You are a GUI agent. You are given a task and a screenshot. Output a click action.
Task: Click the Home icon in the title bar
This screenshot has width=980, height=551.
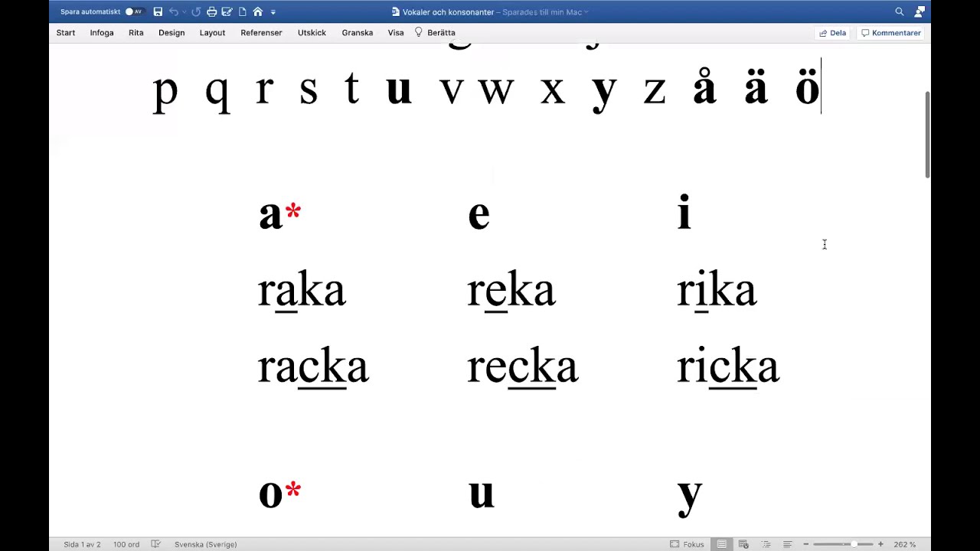tap(258, 11)
